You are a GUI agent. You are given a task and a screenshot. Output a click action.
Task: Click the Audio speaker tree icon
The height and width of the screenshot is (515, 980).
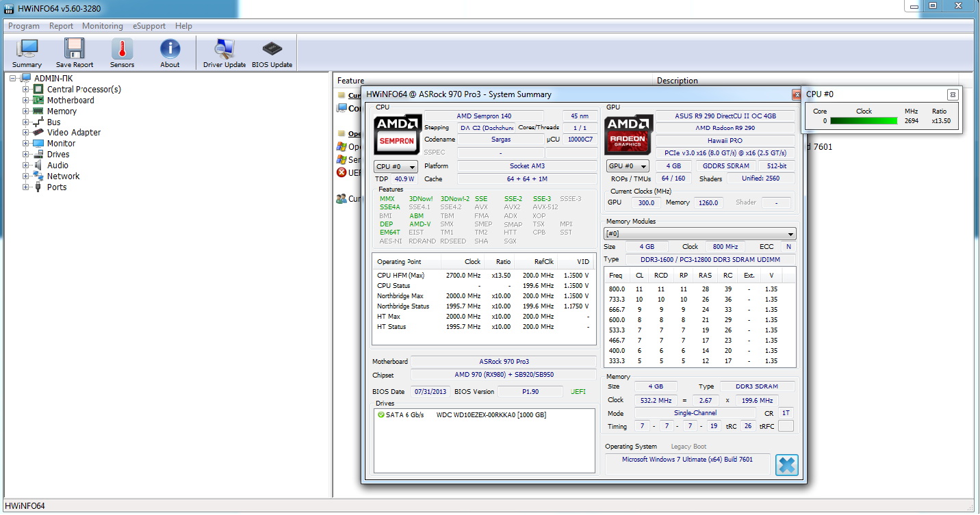pyautogui.click(x=38, y=166)
